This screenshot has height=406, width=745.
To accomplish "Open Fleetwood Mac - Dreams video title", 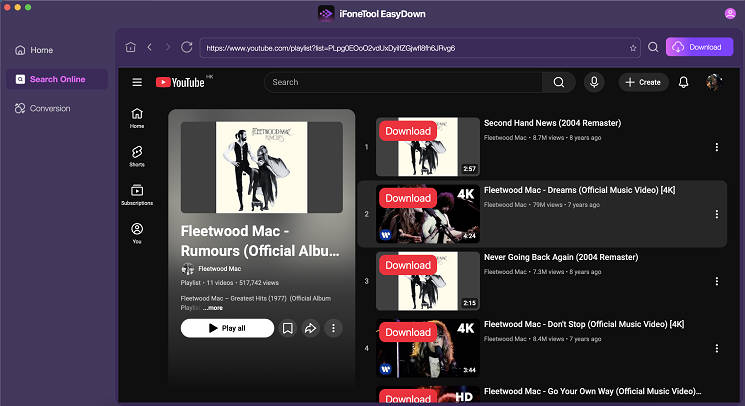I will coord(579,190).
